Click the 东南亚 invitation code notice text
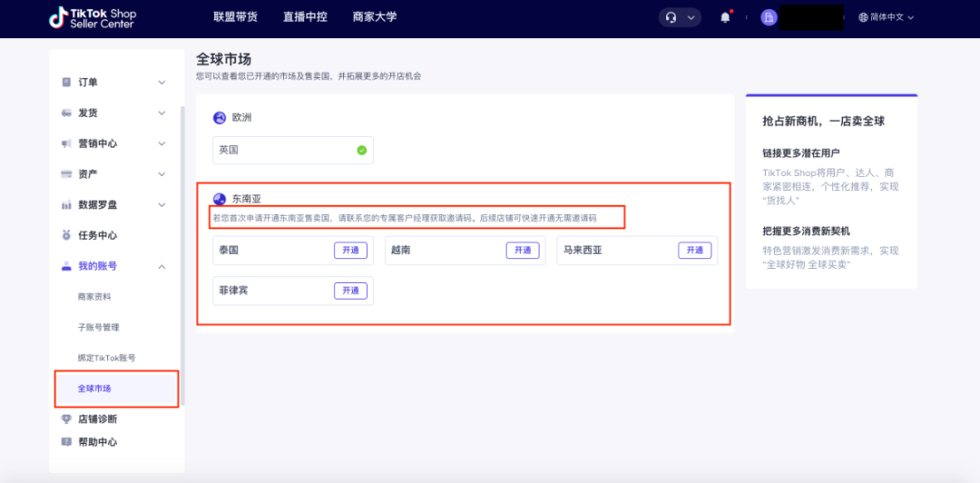The image size is (980, 483). [405, 219]
